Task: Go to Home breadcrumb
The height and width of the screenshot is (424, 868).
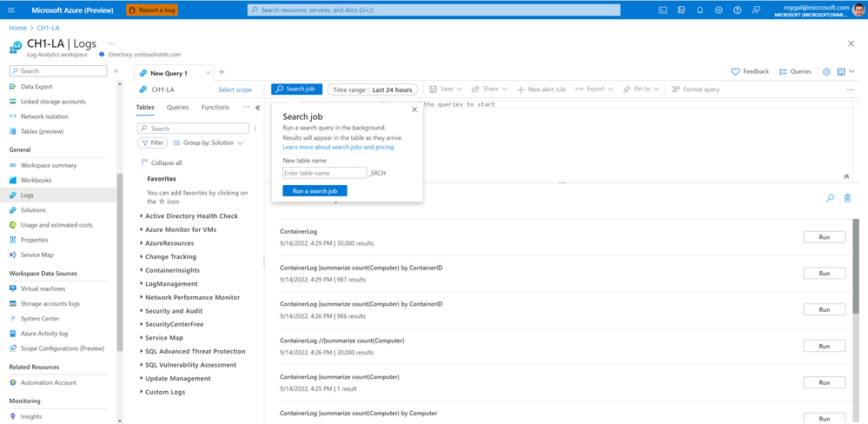Action: tap(17, 28)
